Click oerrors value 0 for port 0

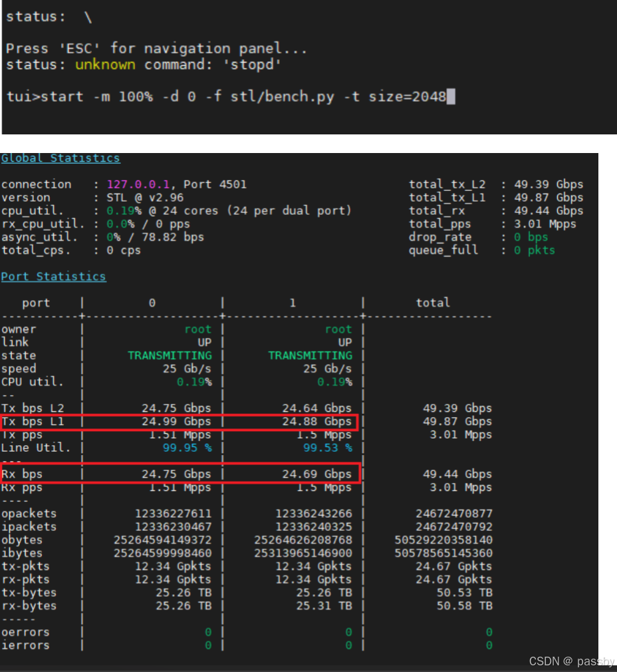click(208, 633)
